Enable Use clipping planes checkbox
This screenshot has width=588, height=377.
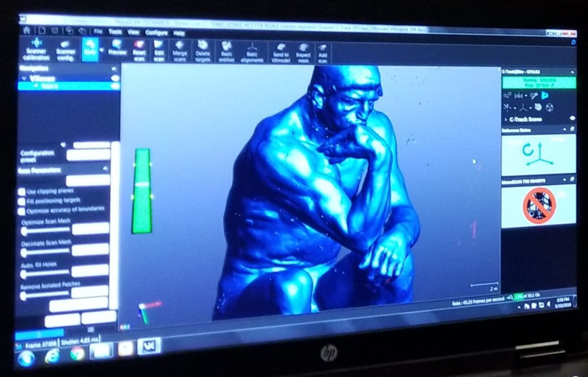point(22,192)
